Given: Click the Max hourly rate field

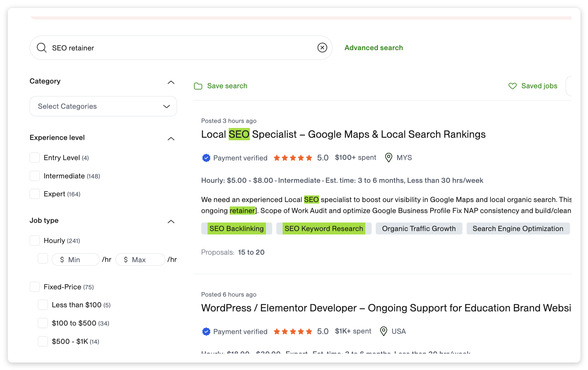Looking at the screenshot, I should pyautogui.click(x=140, y=259).
